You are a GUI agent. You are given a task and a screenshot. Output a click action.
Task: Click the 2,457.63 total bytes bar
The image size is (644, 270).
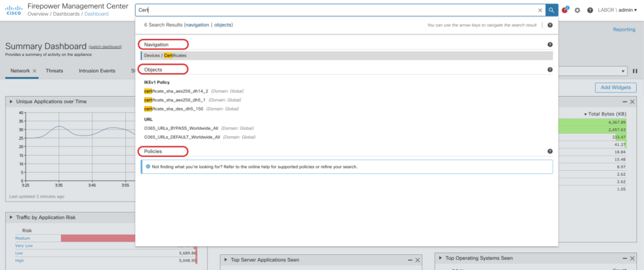point(592,130)
